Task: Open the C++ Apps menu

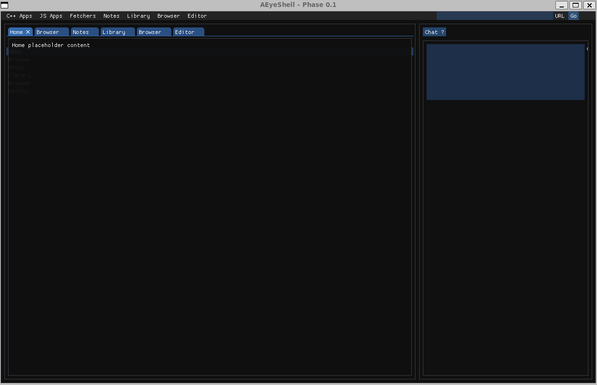Action: point(19,16)
